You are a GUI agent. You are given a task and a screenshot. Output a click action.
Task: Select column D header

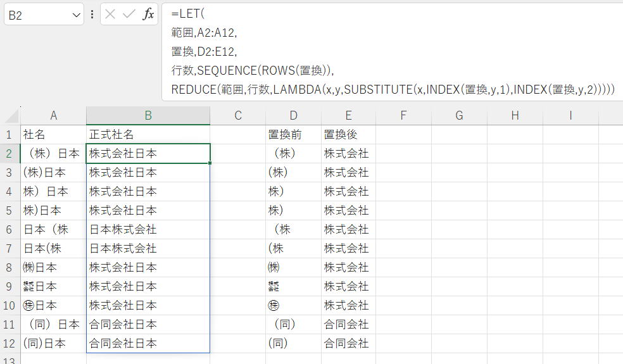[x=293, y=116]
